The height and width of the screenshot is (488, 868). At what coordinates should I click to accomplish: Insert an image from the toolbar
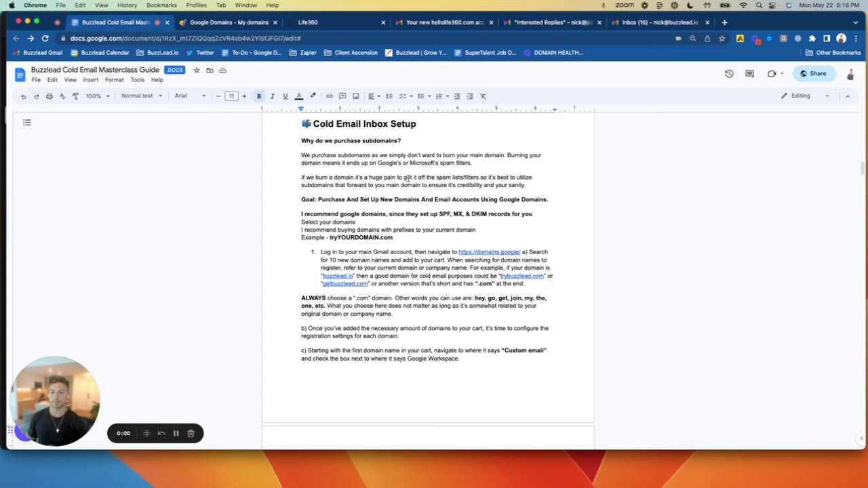(355, 96)
